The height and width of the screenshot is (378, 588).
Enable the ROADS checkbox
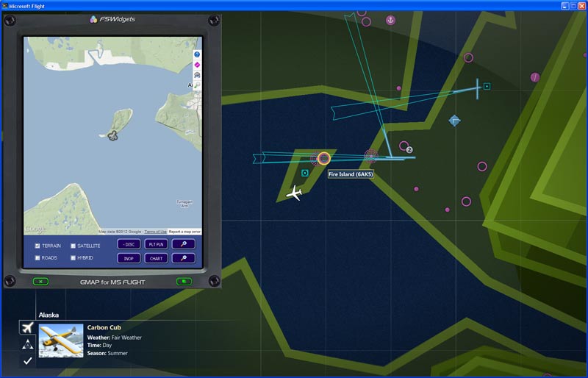[x=37, y=258]
